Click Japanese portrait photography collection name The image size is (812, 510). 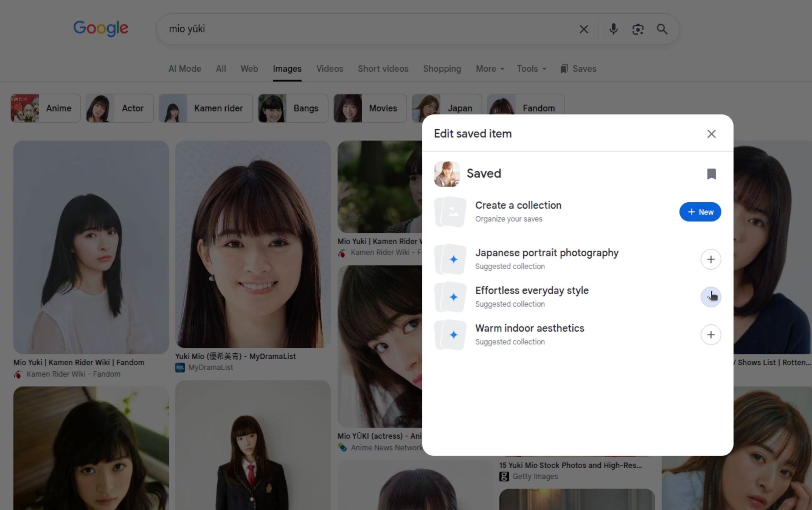547,253
